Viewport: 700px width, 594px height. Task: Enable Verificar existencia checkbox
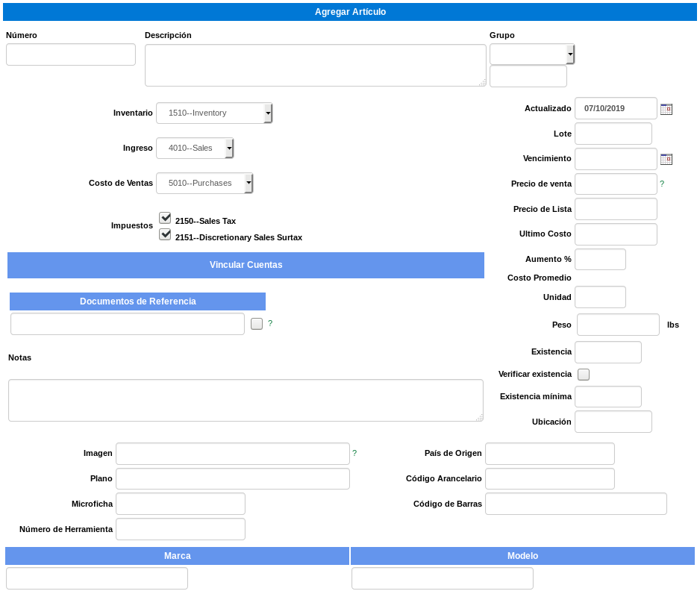coord(584,375)
